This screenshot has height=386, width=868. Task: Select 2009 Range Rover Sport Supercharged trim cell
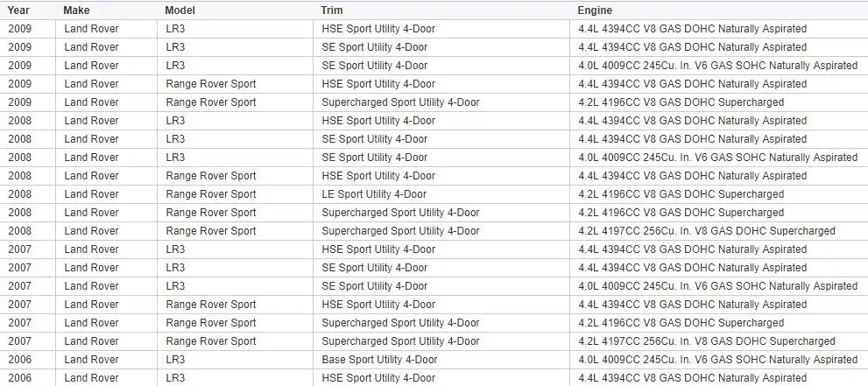coord(441,102)
